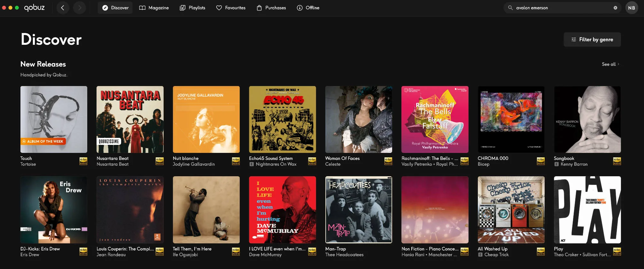Open the DJ-Kicks Eris Drew album cover
This screenshot has width=644, height=269.
tap(54, 210)
